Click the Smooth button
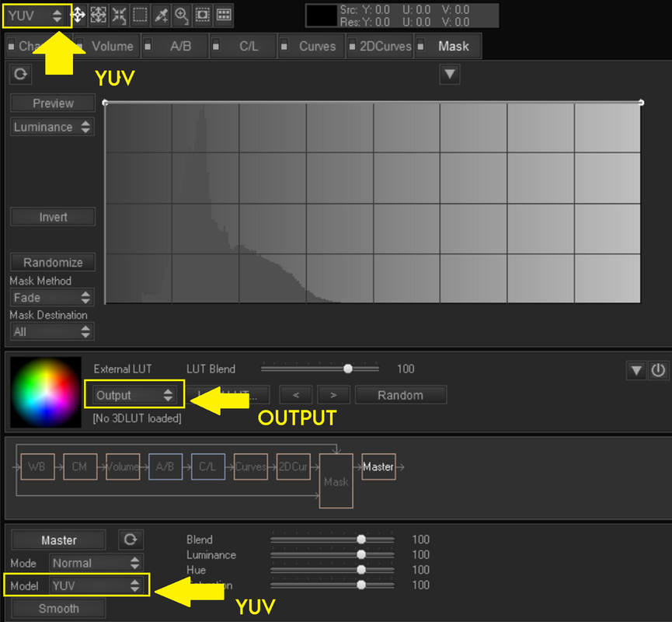 [x=59, y=608]
